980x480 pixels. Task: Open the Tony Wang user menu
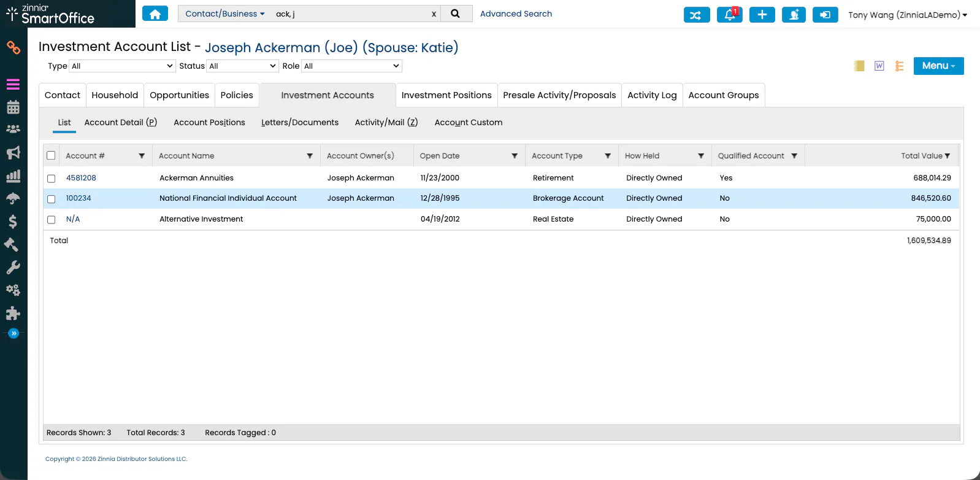click(x=908, y=15)
